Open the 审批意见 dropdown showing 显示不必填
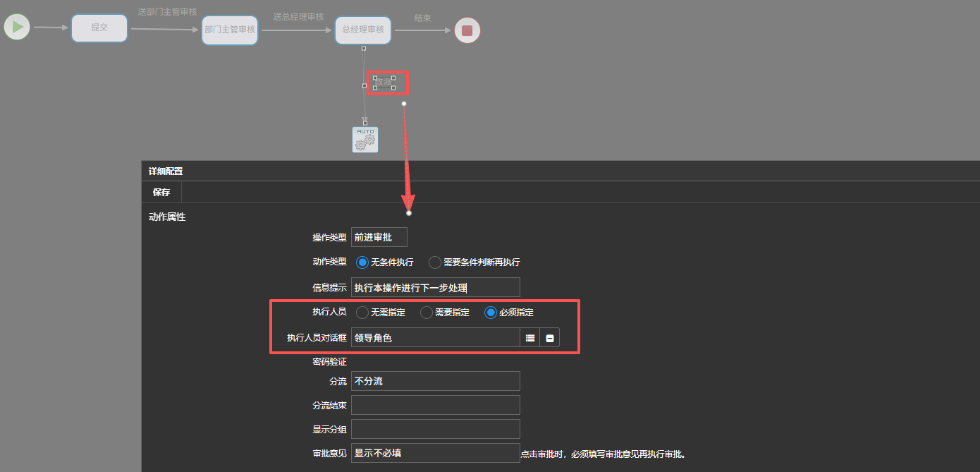Screen dimensions: 980x472 [435, 453]
